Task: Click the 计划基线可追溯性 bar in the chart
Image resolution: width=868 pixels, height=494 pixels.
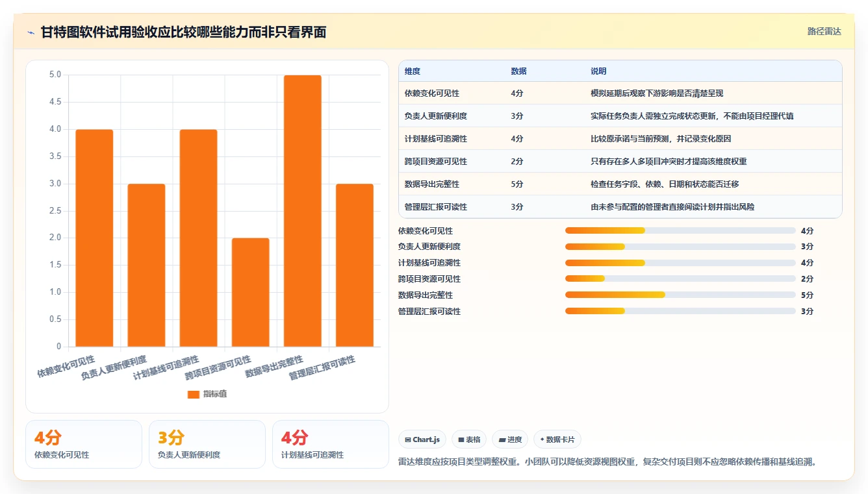Action: pyautogui.click(x=198, y=238)
